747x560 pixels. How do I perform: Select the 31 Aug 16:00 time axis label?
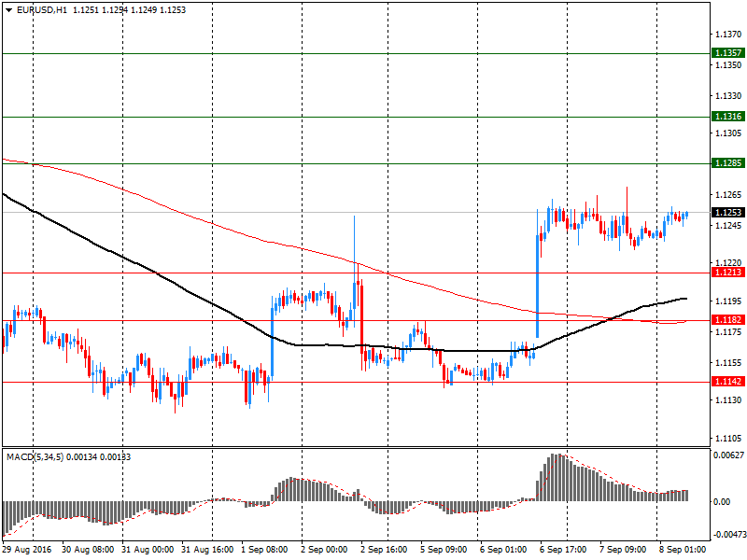coord(207,550)
